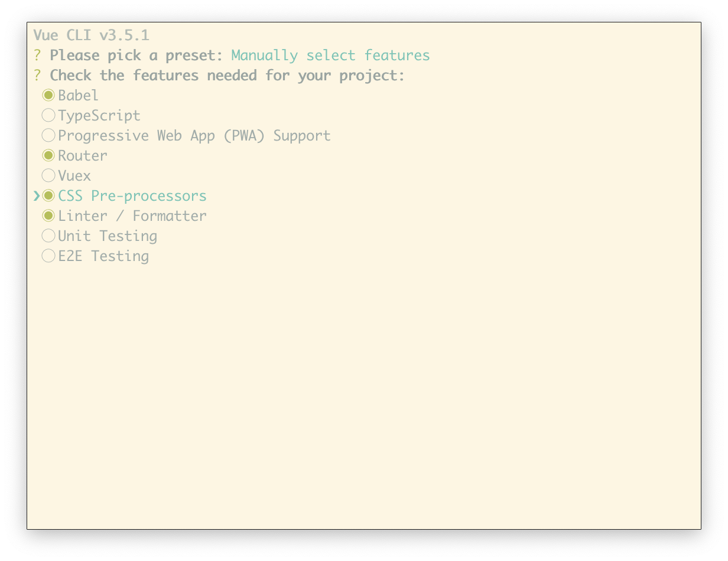Click the Unit Testing label
This screenshot has height=561, width=728.
[108, 236]
